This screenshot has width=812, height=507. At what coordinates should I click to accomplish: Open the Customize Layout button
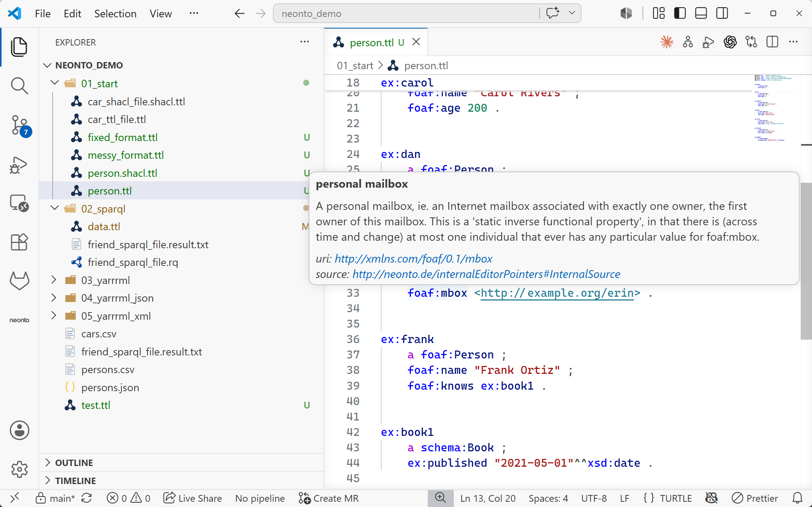click(x=659, y=13)
